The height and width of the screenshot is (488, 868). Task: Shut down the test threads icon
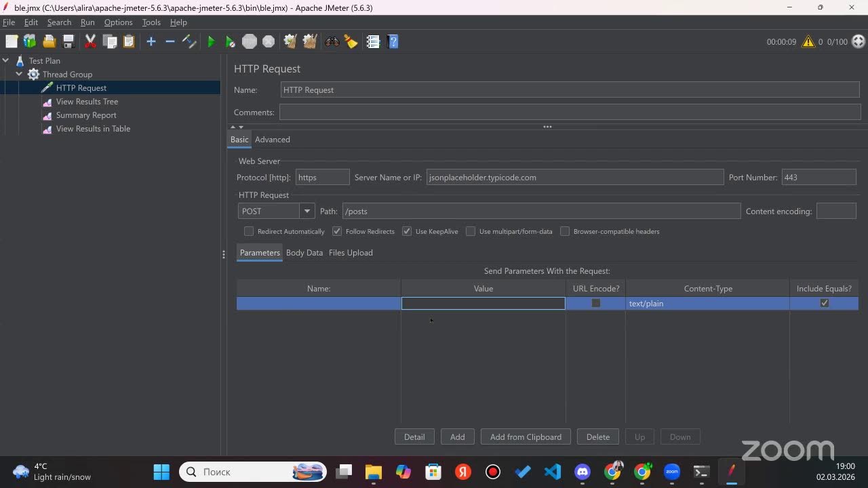pyautogui.click(x=269, y=41)
